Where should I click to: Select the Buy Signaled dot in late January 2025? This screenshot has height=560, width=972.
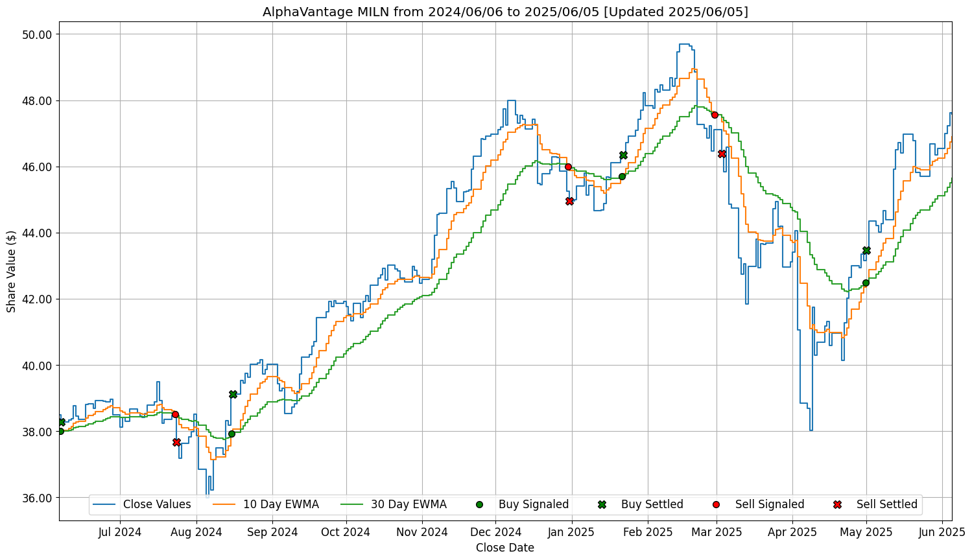[622, 176]
